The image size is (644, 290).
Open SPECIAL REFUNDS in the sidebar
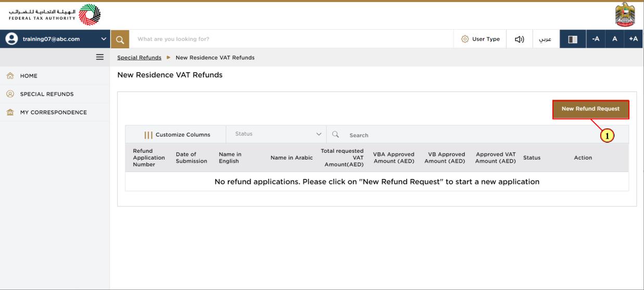pyautogui.click(x=55, y=94)
